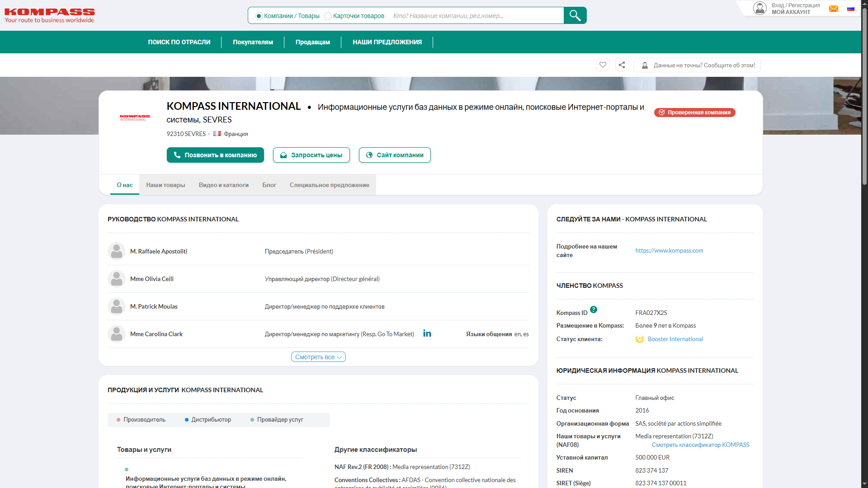Click Данные не точны? Сообщите об этом!
This screenshot has width=868, height=488.
click(697, 65)
